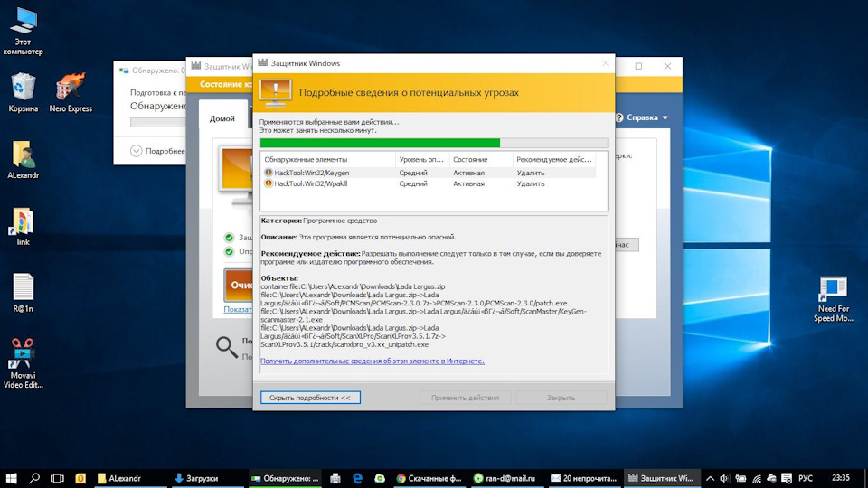Viewport: 868px width, 488px height.
Task: Click the 23:35 clock in tray
Action: coord(840,478)
